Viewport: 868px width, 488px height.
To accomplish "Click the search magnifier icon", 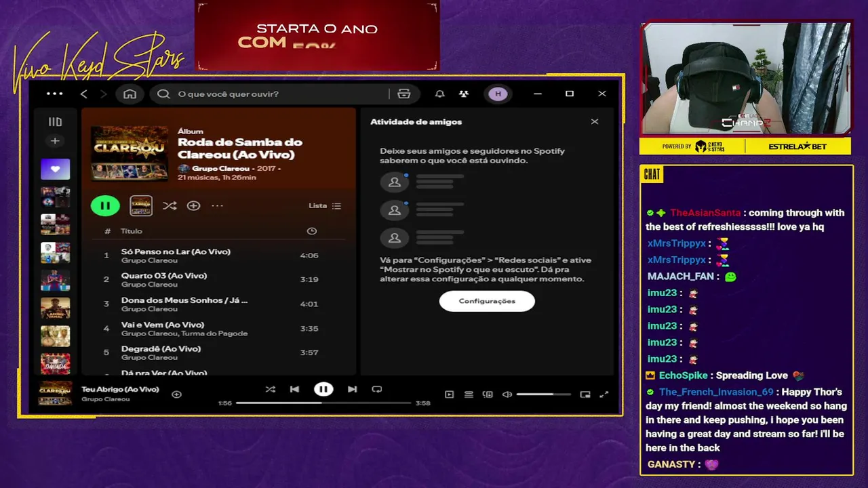I will coord(163,94).
